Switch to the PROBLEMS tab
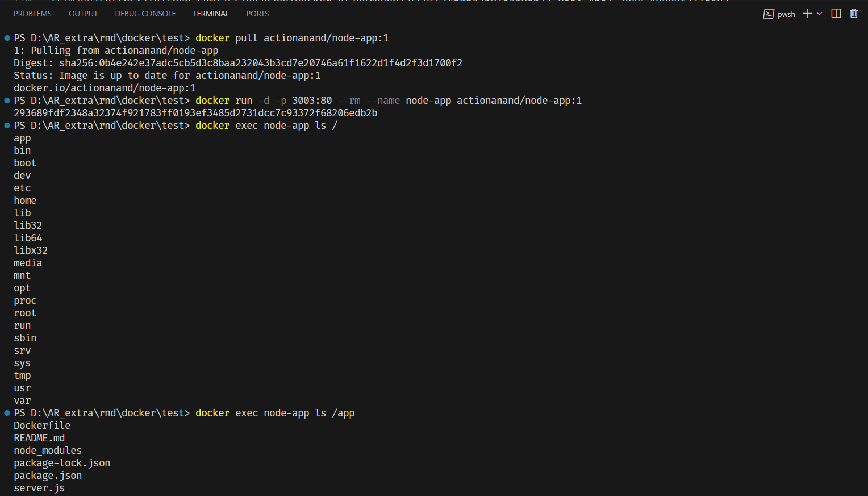This screenshot has height=496, width=868. (32, 13)
